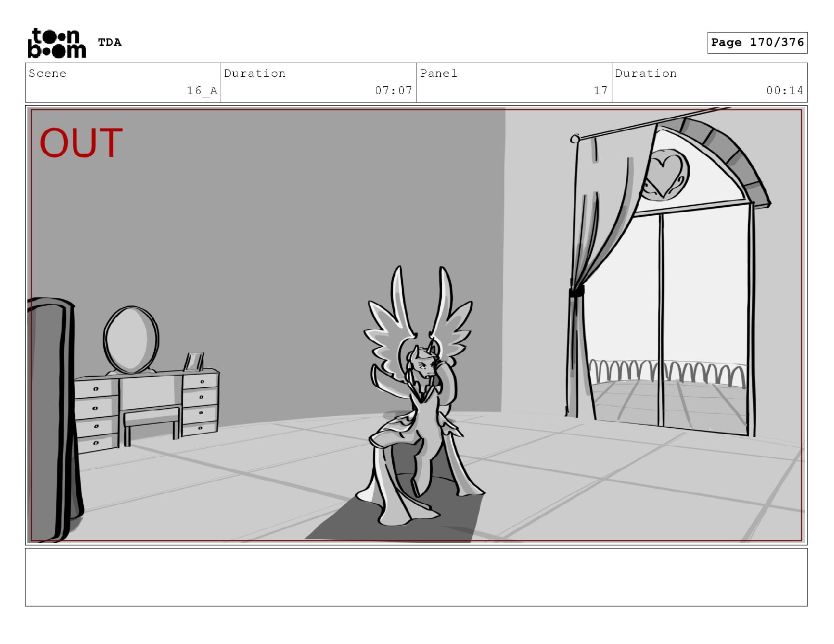
Task: Click the oval mirror on the vanity
Action: (131, 340)
